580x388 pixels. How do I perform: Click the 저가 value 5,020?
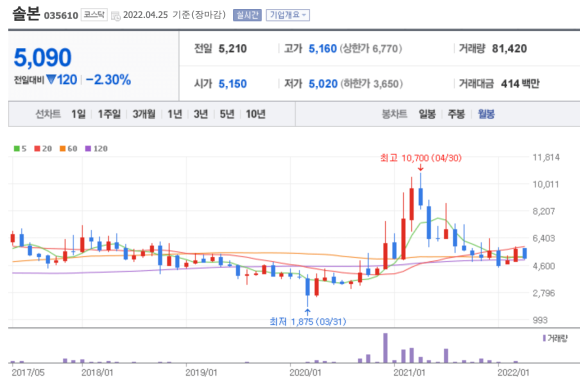coord(323,84)
